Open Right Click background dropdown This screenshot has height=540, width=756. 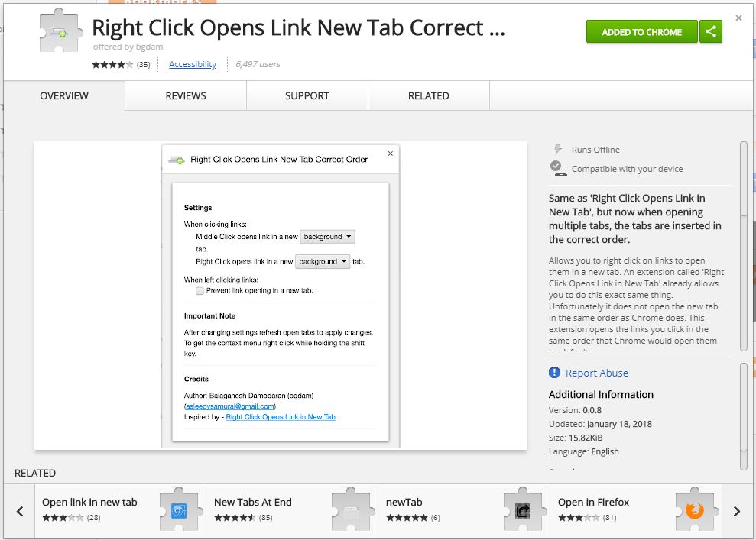323,261
